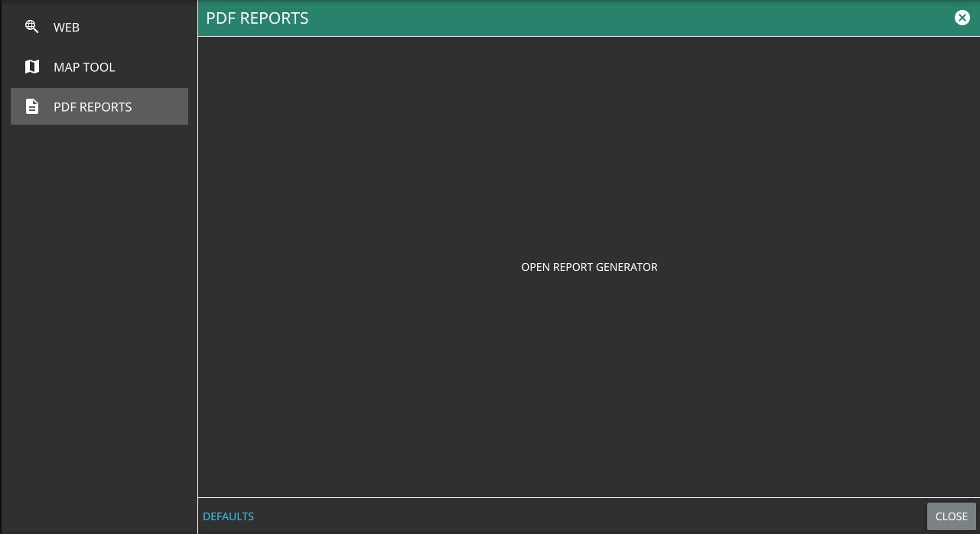Screen dimensions: 980x534
Task: Restore settings with the DEFAULTS option
Action: tap(228, 516)
